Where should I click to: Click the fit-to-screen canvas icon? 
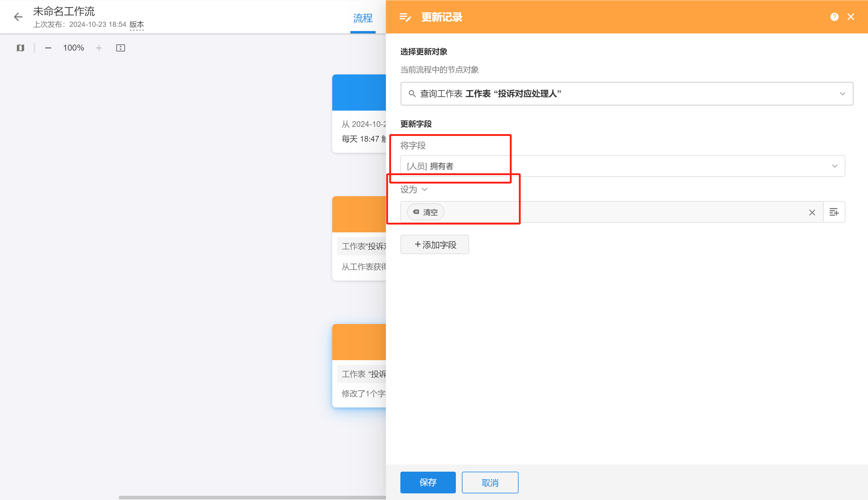click(x=121, y=48)
